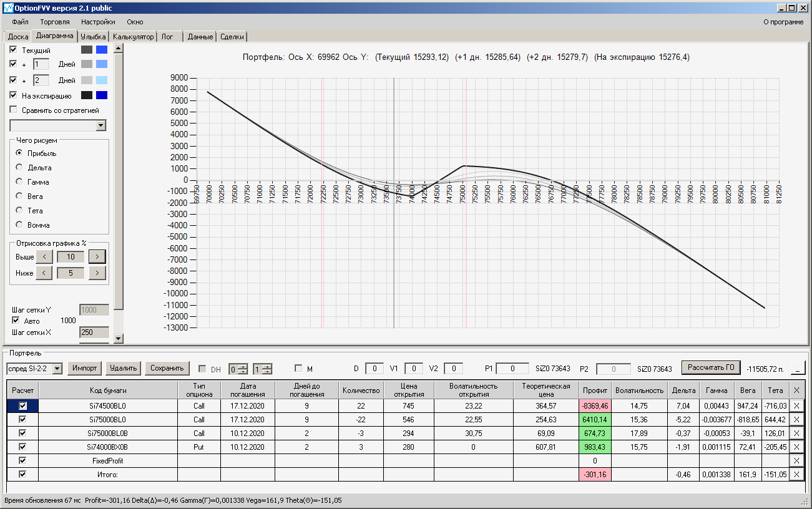Uncheck Расчет for Si74500BL0 row
Image resolution: width=812 pixels, height=509 pixels.
pos(22,405)
